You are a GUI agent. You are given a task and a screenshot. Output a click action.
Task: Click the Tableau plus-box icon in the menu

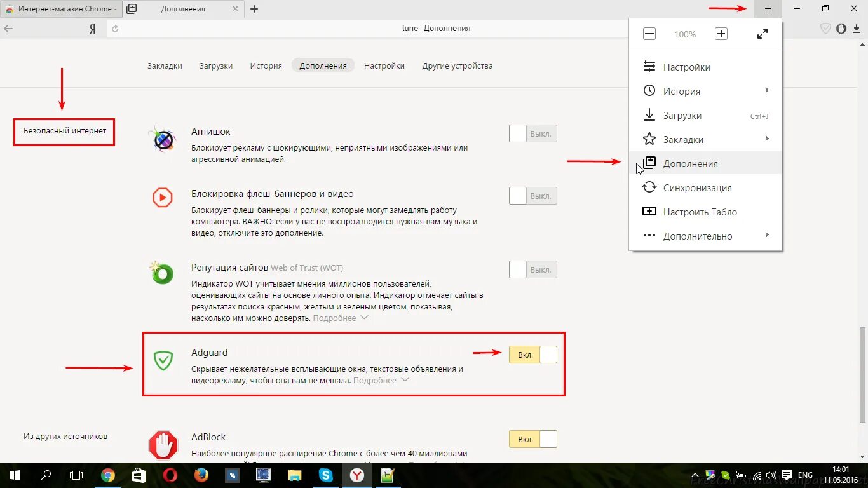[x=649, y=212]
